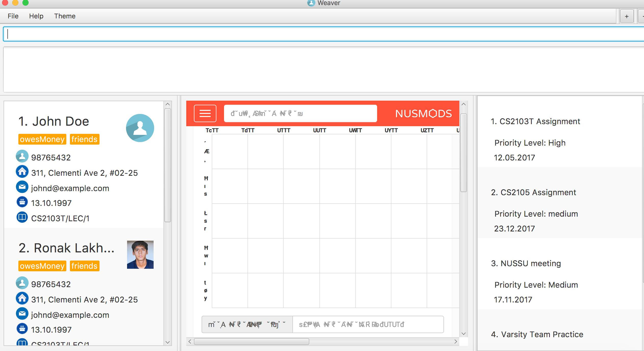The image size is (644, 351).
Task: Click John Doe's email envelope icon
Action: click(x=22, y=187)
